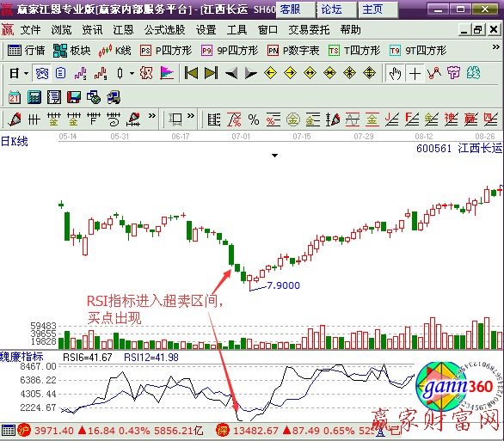
Task: Click the 沪 index status badge
Action: [x=24, y=430]
